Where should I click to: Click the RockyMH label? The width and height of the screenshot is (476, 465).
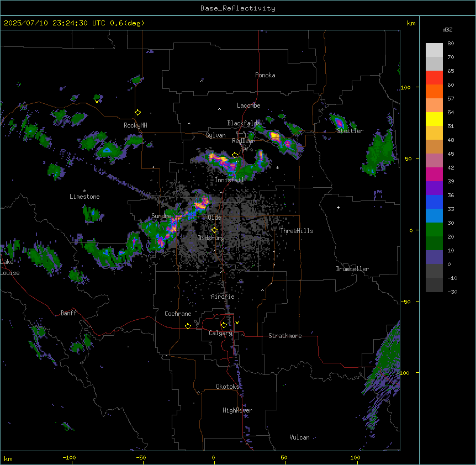tap(135, 125)
